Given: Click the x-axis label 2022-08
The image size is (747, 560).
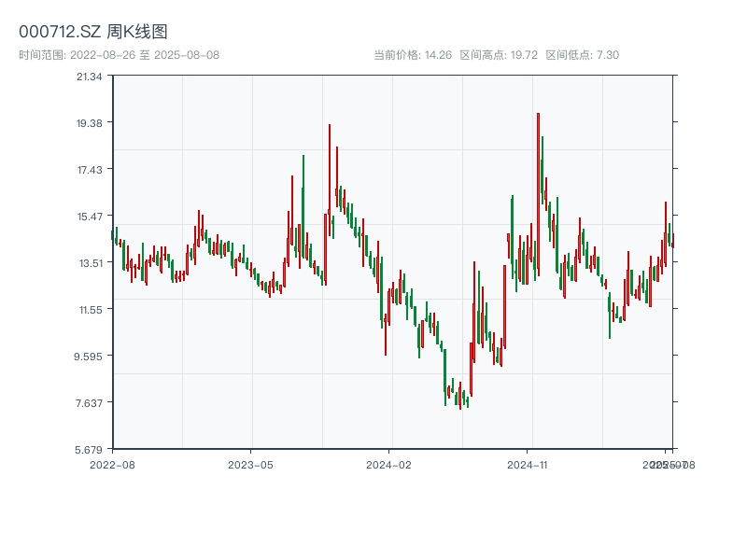Looking at the screenshot, I should click(112, 465).
